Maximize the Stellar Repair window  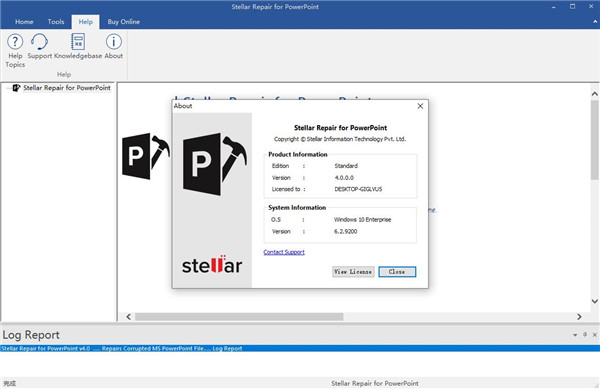pos(572,7)
